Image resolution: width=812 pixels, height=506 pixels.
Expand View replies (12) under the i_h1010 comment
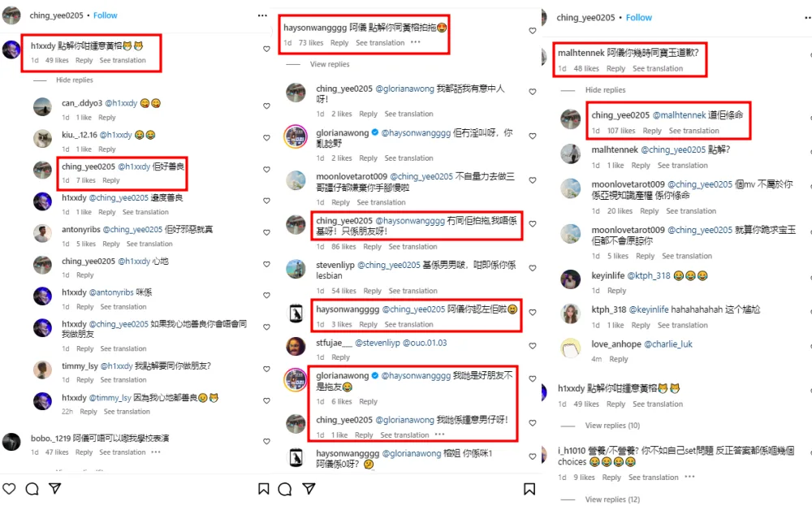pos(612,500)
